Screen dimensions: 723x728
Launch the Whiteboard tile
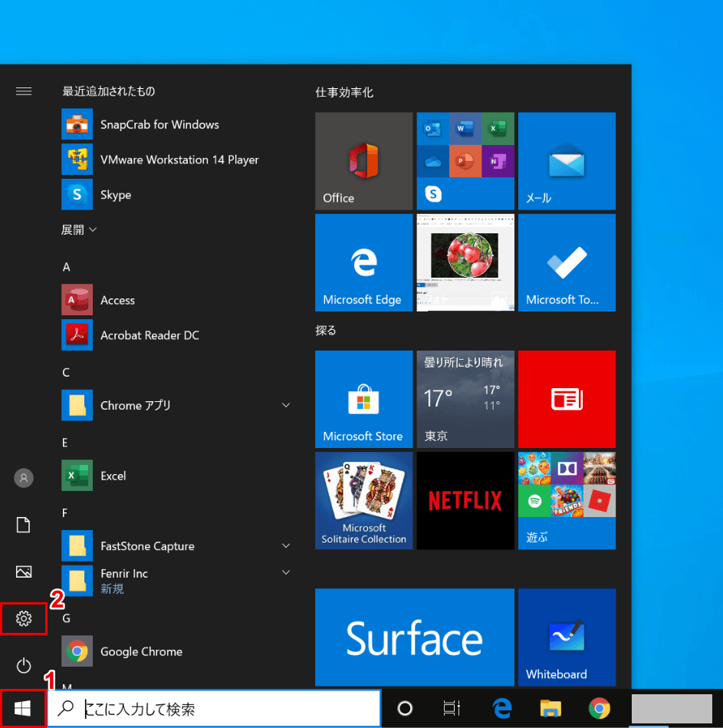[567, 637]
